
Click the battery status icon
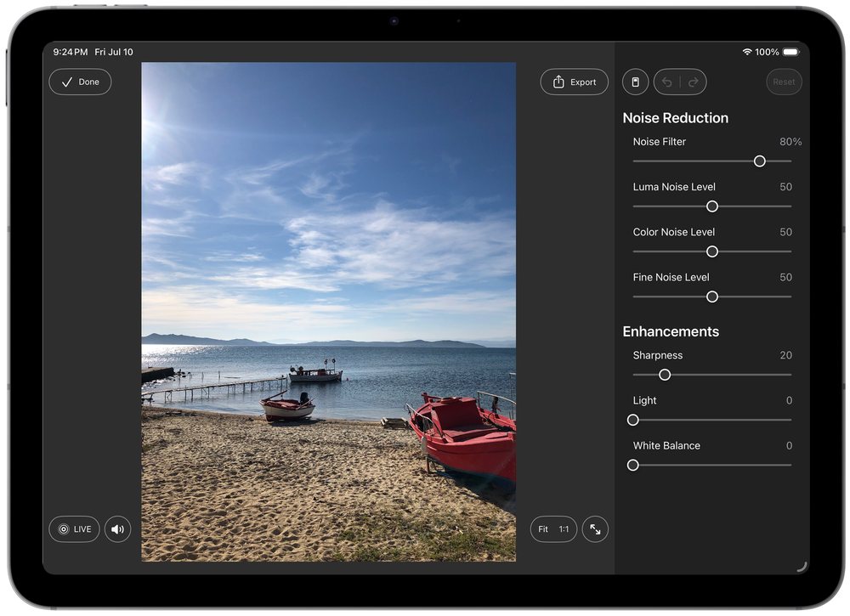[x=790, y=52]
